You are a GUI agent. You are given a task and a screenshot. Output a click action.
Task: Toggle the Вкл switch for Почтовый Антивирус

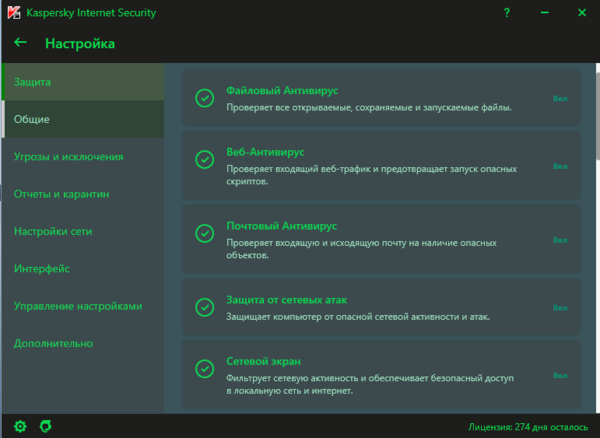click(x=559, y=240)
